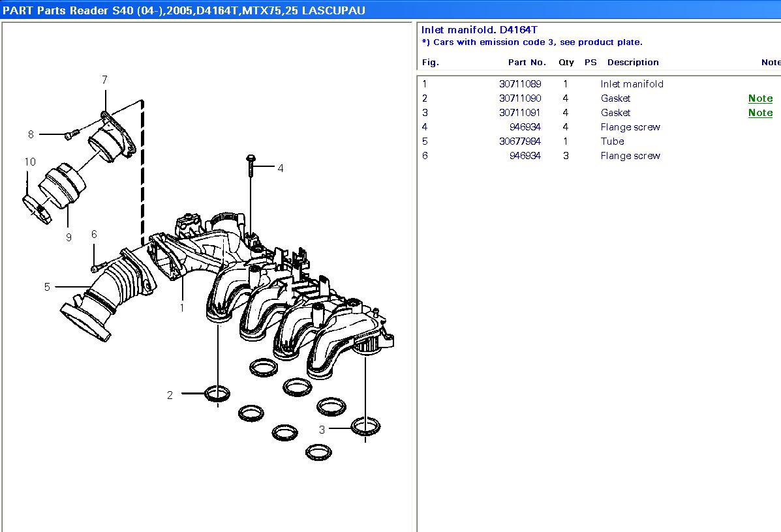Viewport: 781px width, 532px height.
Task: Click figure number 1 in the parts table
Action: [x=424, y=84]
